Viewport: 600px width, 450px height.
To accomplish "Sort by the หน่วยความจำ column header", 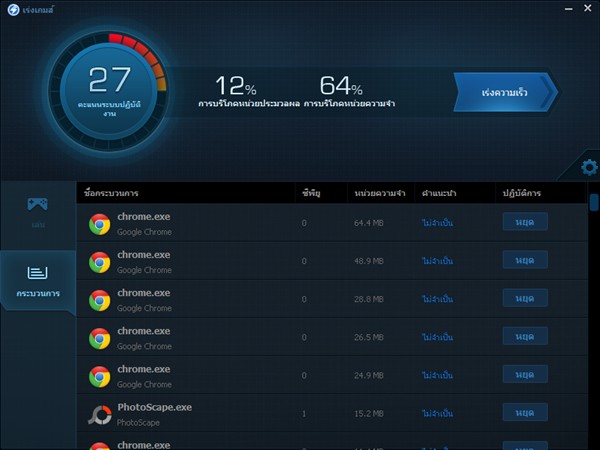I will [380, 193].
